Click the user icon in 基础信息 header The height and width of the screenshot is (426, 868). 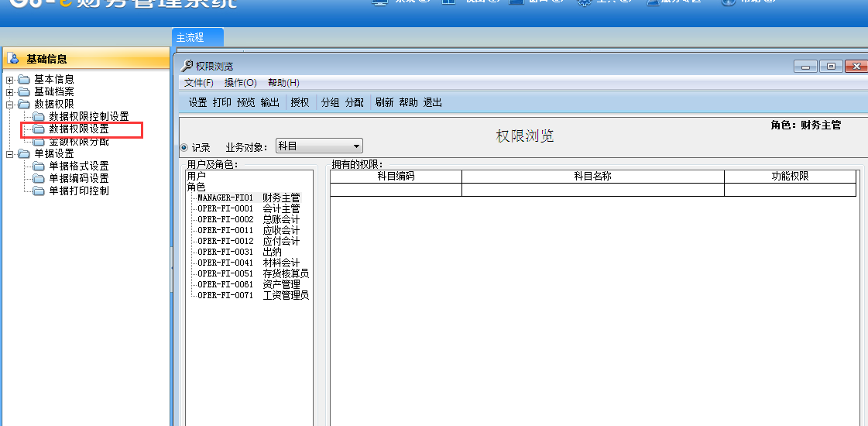13,58
